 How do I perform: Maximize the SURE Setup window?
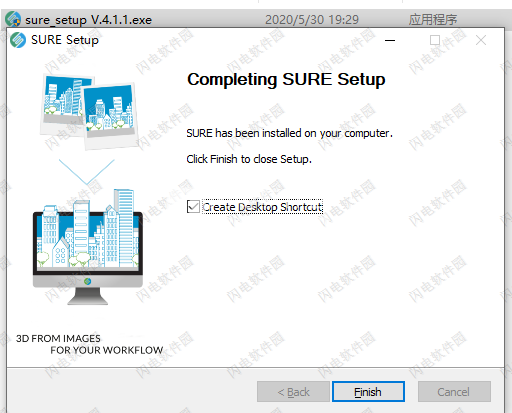point(435,40)
